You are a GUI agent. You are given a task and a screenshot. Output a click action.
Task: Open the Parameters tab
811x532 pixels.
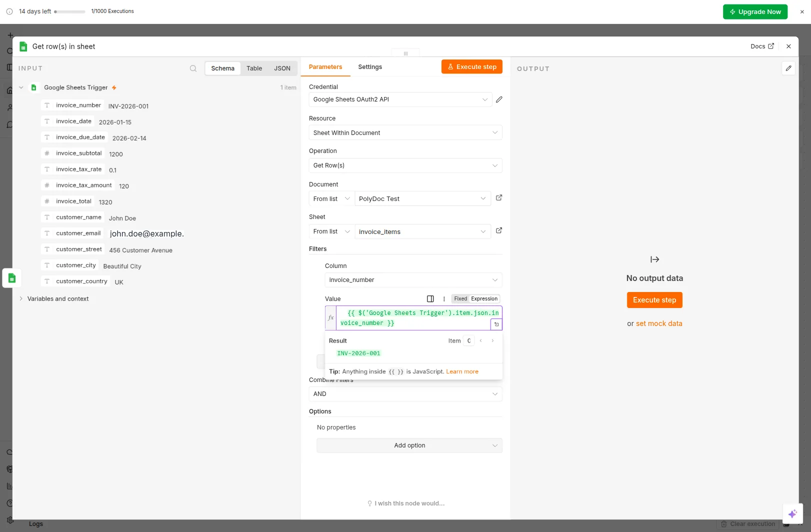click(x=325, y=67)
